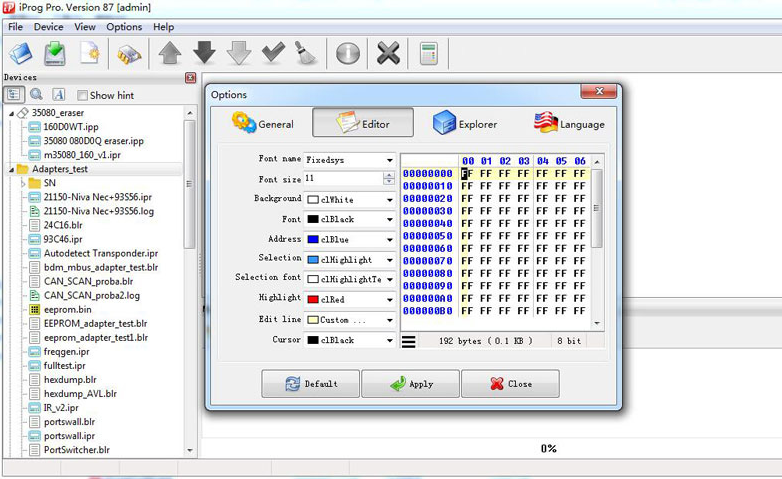Open the Selection font color dropdown
The width and height of the screenshot is (782, 479).
pos(390,279)
